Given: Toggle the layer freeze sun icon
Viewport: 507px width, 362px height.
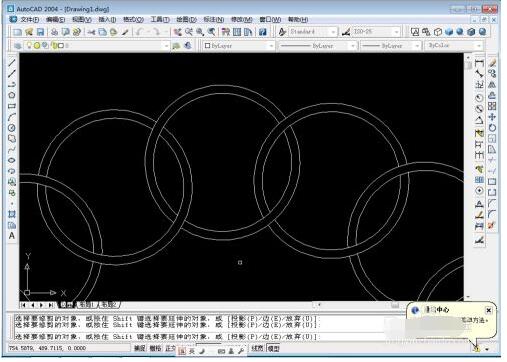Looking at the screenshot, I should click(37, 45).
